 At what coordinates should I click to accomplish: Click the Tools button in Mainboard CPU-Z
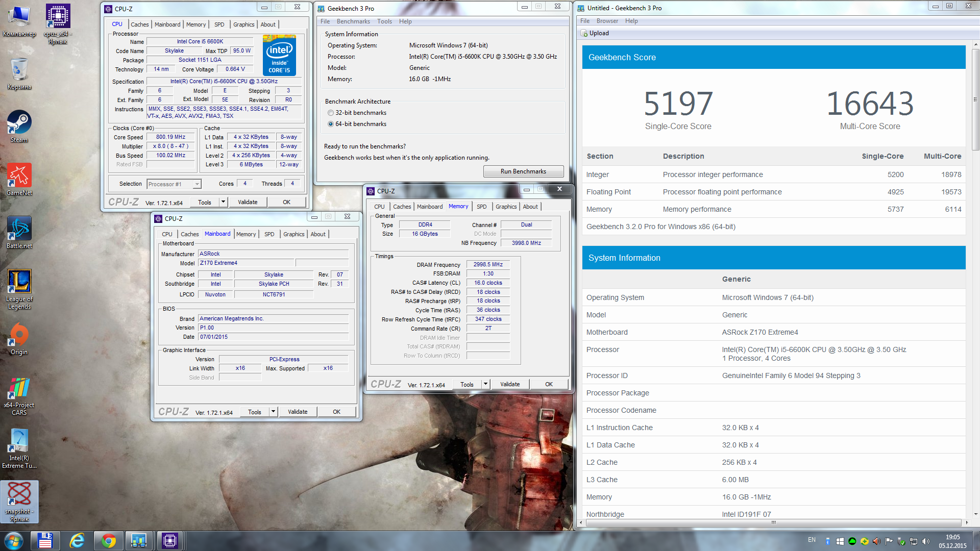tap(254, 412)
